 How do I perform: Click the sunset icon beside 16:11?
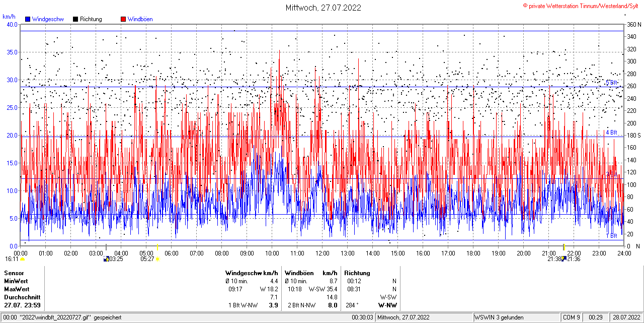[22, 259]
